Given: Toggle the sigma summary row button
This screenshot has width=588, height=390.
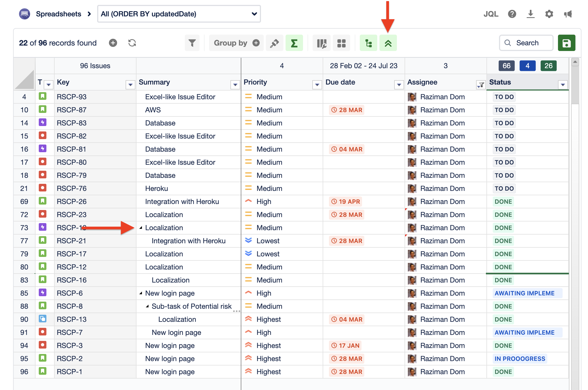Looking at the screenshot, I should point(294,43).
